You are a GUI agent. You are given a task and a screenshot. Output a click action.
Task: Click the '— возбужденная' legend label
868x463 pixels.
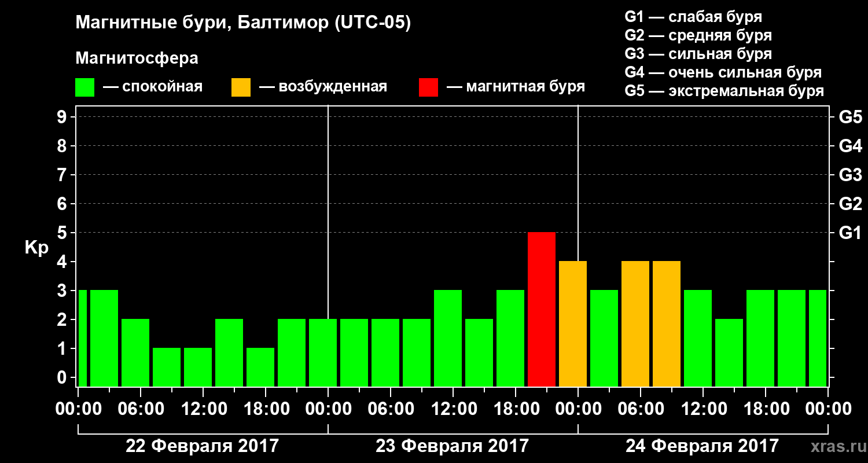[x=323, y=87]
